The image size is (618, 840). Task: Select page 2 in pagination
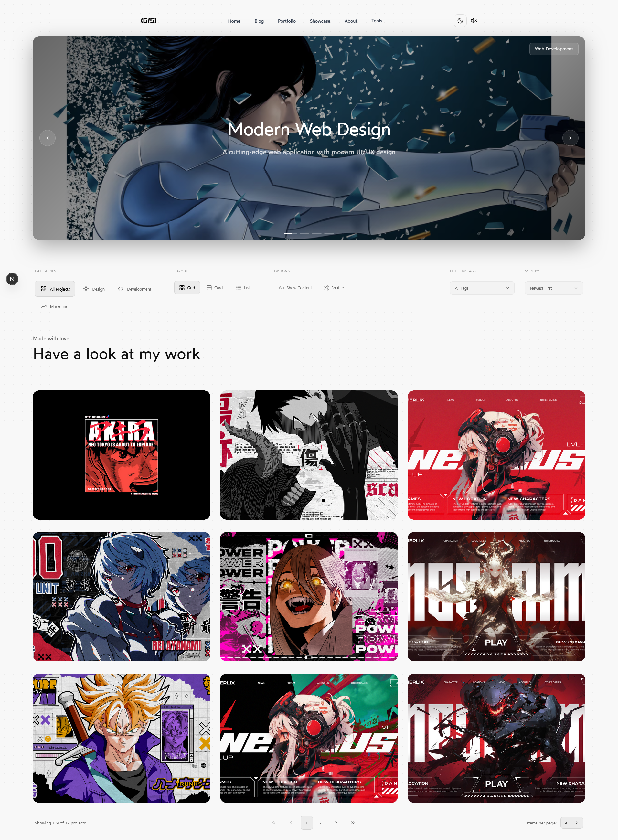coord(320,823)
